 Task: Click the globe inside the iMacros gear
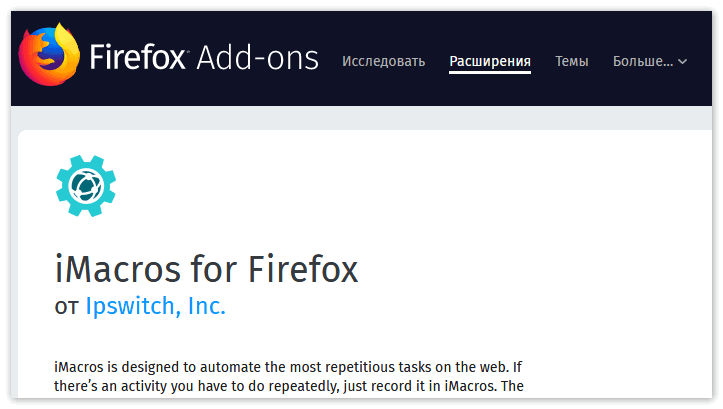86,188
